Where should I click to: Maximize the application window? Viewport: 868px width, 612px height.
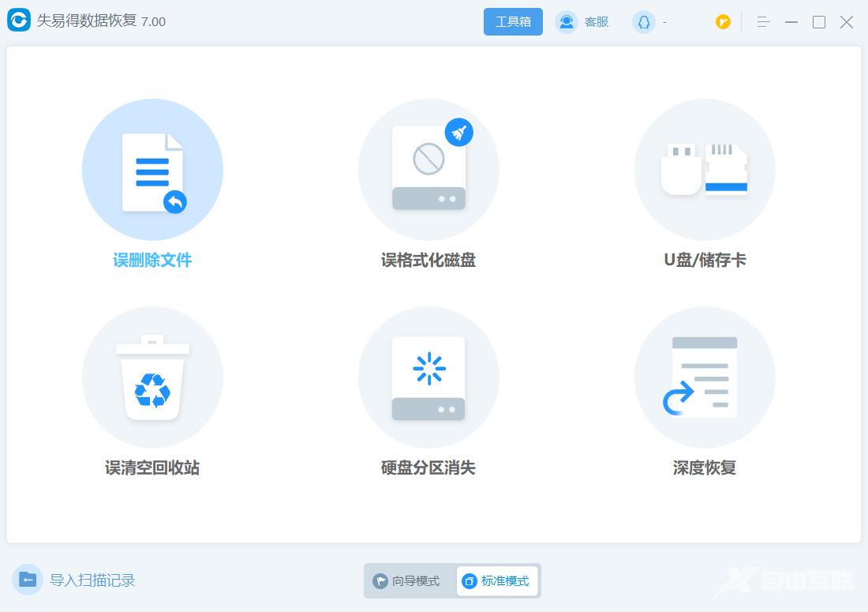click(819, 22)
